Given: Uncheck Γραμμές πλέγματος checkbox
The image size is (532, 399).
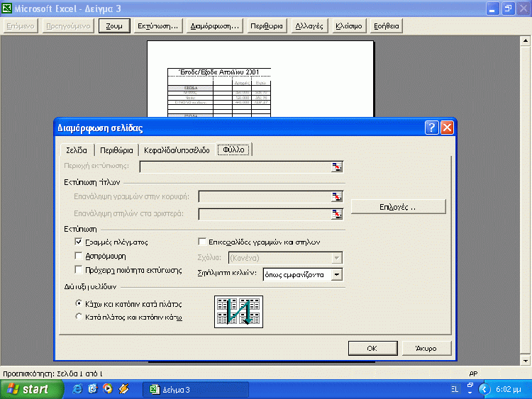Looking at the screenshot, I should pyautogui.click(x=78, y=242).
